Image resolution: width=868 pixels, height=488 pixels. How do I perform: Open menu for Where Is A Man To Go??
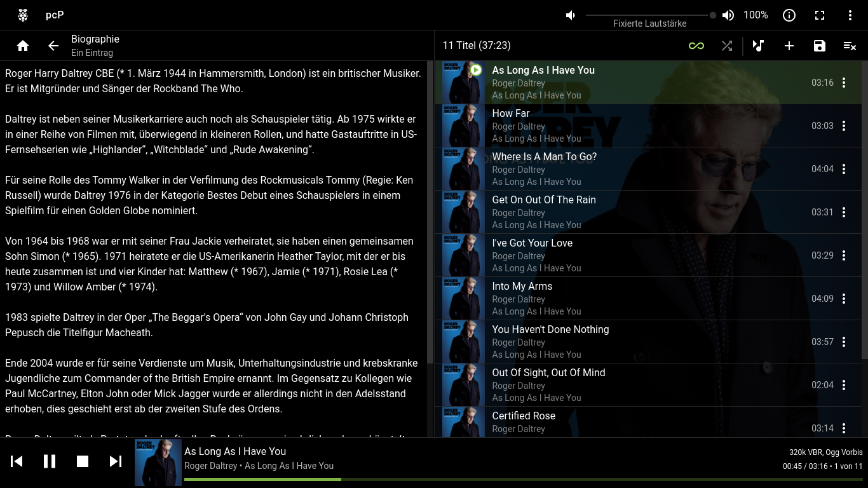(x=844, y=169)
